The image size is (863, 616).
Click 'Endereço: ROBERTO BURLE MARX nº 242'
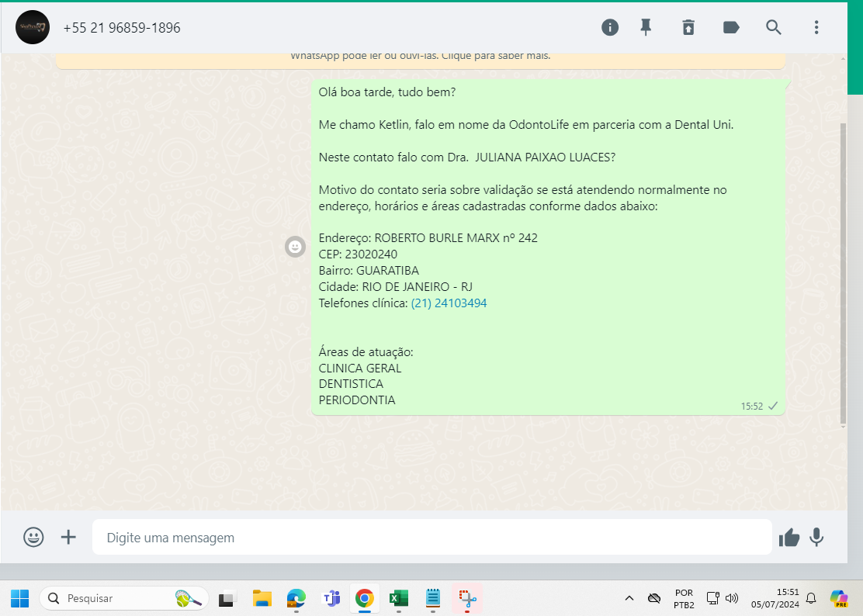(x=428, y=238)
